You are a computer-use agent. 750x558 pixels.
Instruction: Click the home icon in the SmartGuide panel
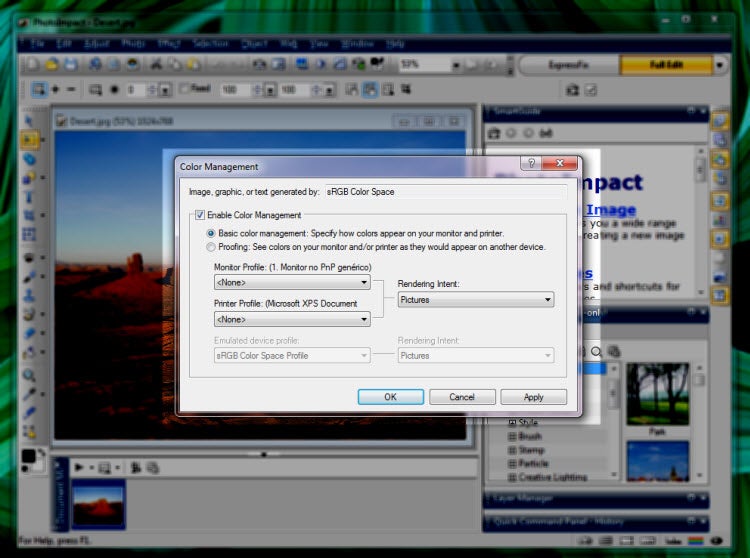coord(494,133)
